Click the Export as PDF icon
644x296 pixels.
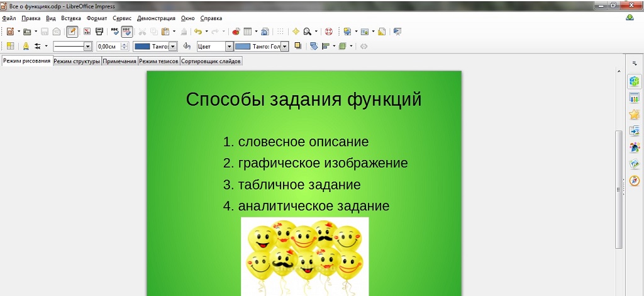[x=87, y=31]
